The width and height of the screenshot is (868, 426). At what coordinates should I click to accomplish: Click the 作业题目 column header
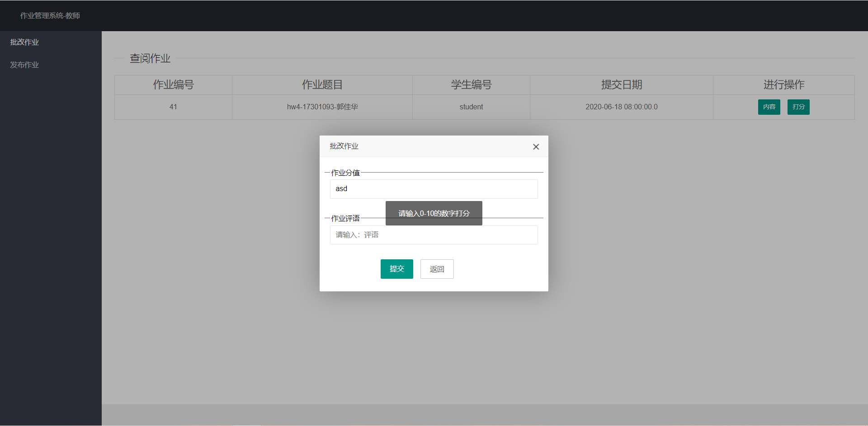322,84
